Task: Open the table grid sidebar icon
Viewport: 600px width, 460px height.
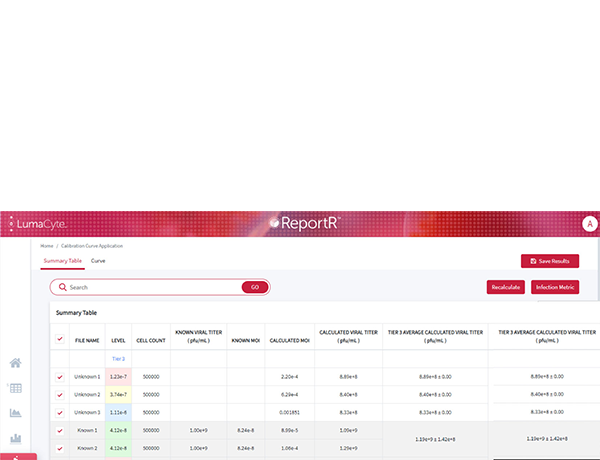Action: (x=15, y=388)
